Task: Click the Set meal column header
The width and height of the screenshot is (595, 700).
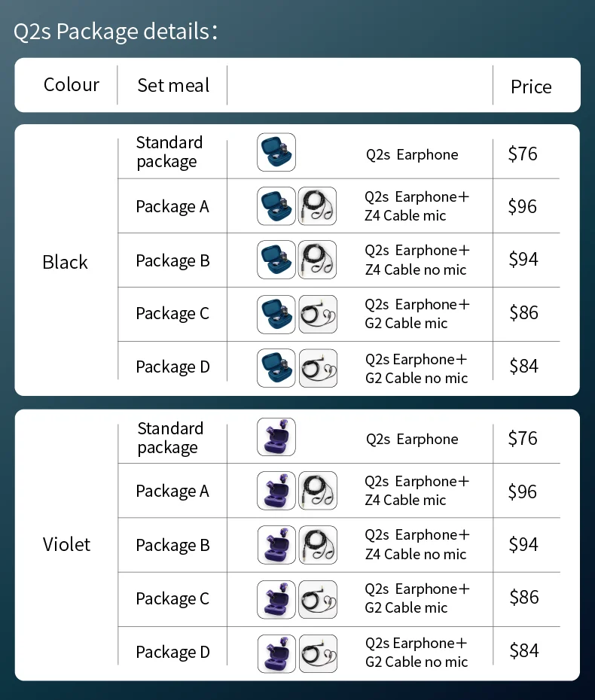Action: 173,85
